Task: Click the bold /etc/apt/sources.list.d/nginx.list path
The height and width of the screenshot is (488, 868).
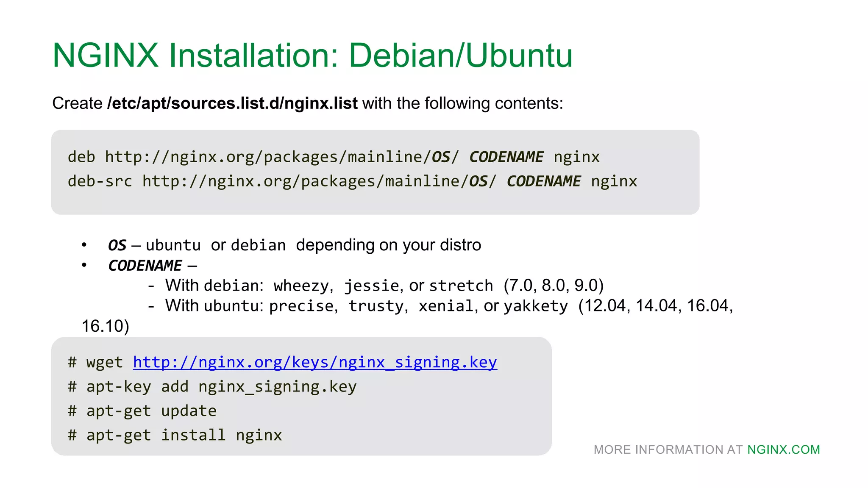Action: tap(232, 103)
